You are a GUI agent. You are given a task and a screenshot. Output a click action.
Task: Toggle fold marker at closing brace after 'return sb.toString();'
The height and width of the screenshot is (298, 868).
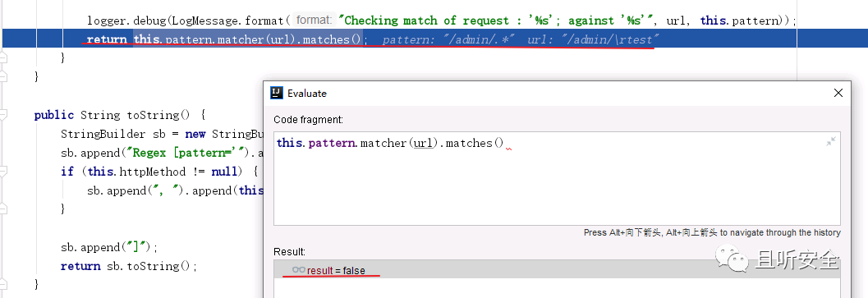3,284
